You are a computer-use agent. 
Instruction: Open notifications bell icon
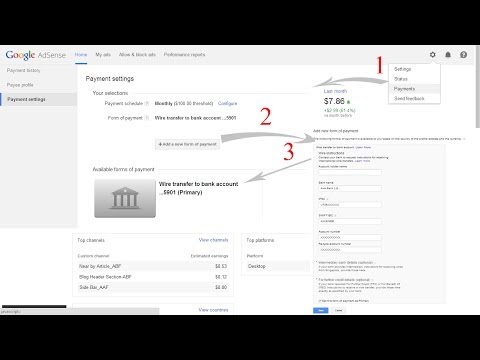(x=448, y=55)
